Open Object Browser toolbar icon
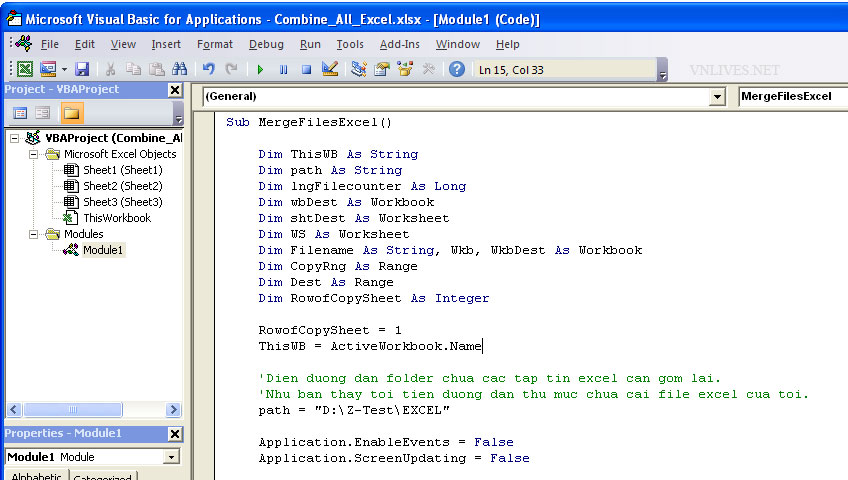Screen dimensions: 848x480 click(405, 69)
